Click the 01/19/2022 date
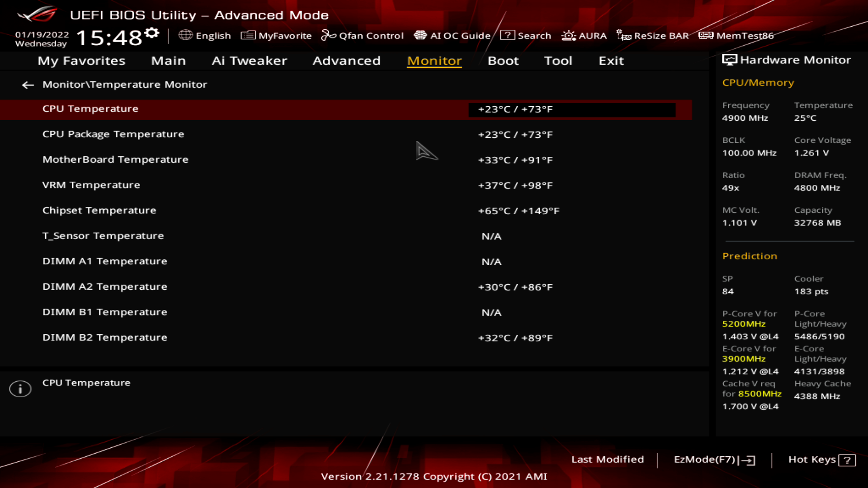868x488 pixels. 42,34
